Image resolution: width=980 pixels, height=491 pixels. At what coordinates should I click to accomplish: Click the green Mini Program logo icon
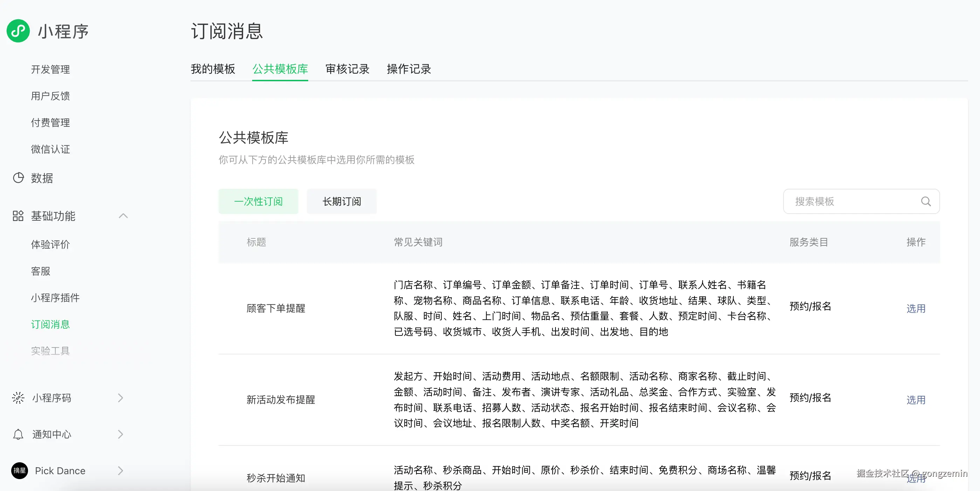18,31
